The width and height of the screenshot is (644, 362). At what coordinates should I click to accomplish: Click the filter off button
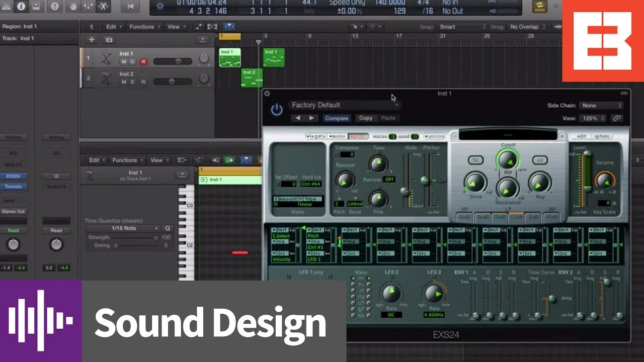click(540, 160)
